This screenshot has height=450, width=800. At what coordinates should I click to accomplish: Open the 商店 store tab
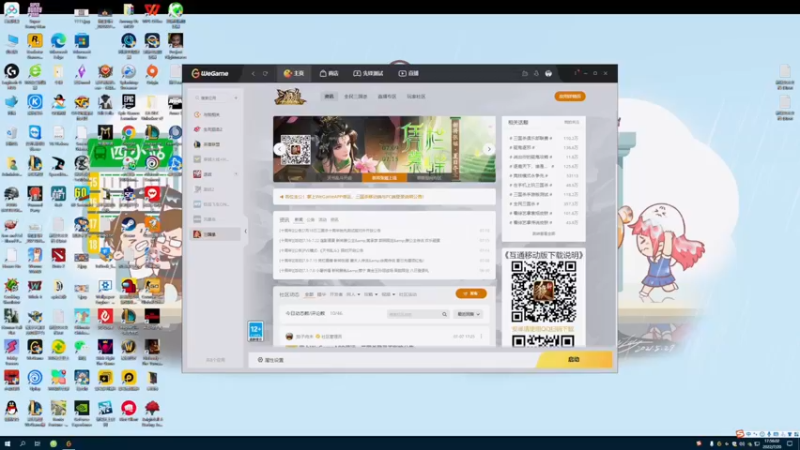click(329, 73)
